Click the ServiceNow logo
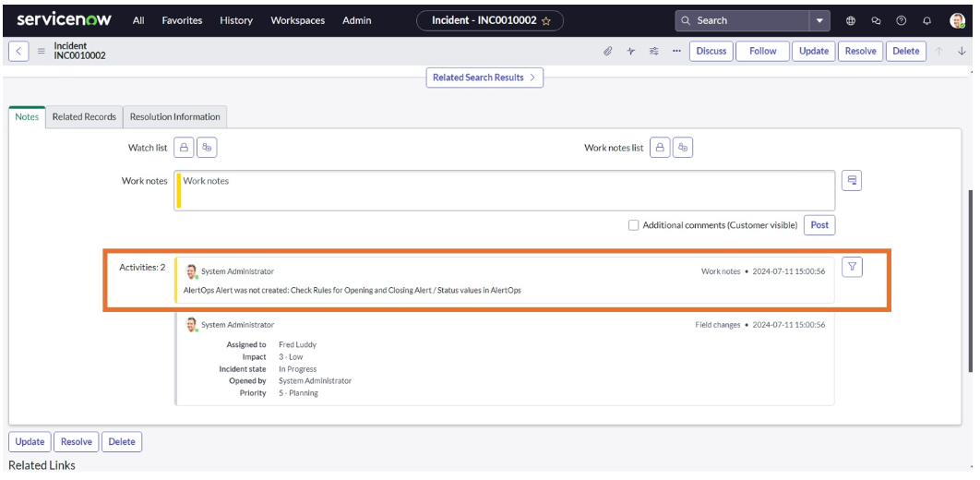The height and width of the screenshot is (480, 980). (64, 20)
